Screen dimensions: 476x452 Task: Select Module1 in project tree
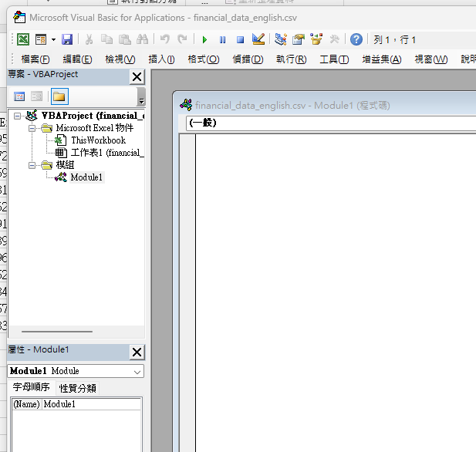pos(86,177)
